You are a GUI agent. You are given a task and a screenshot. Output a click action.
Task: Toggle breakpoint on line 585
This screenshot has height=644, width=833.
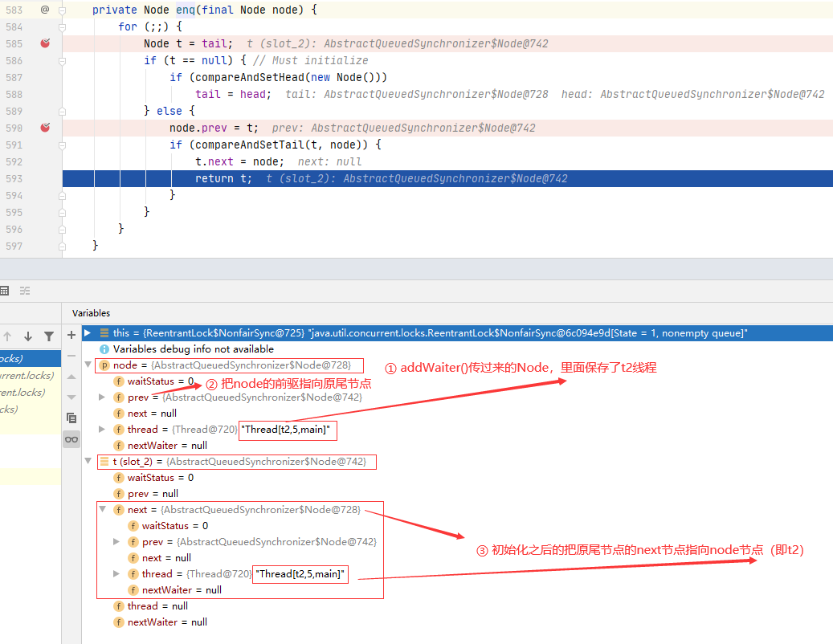(45, 43)
